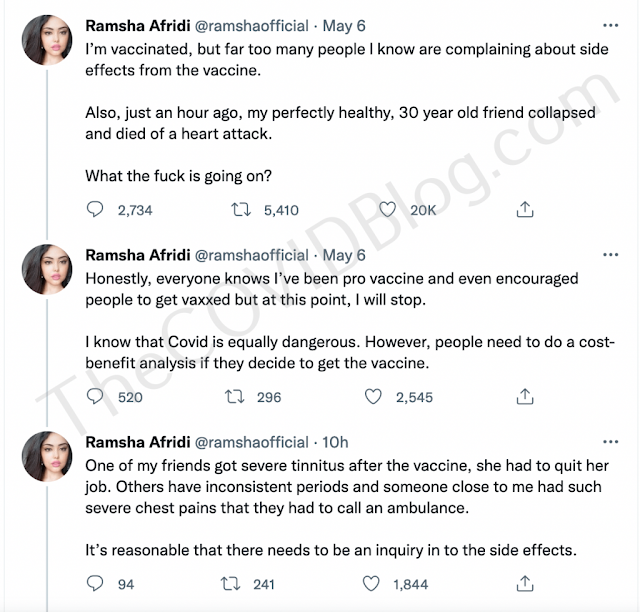Click the third tweet's profile avatar
Screen dimensions: 640x612
click(x=47, y=458)
